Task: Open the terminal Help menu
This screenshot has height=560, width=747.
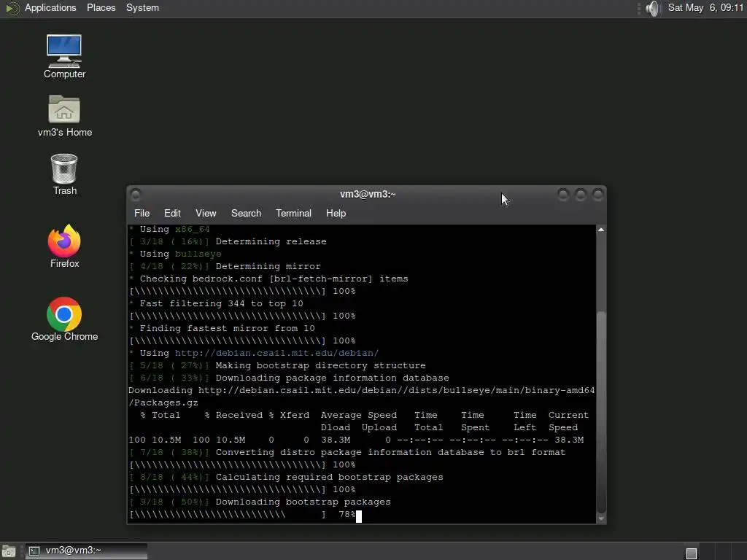Action: 336,214
